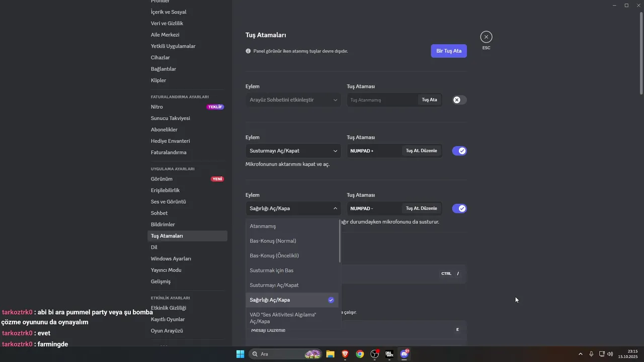This screenshot has height=362, width=644.
Task: Click taskbar clock and date
Action: [x=628, y=354]
